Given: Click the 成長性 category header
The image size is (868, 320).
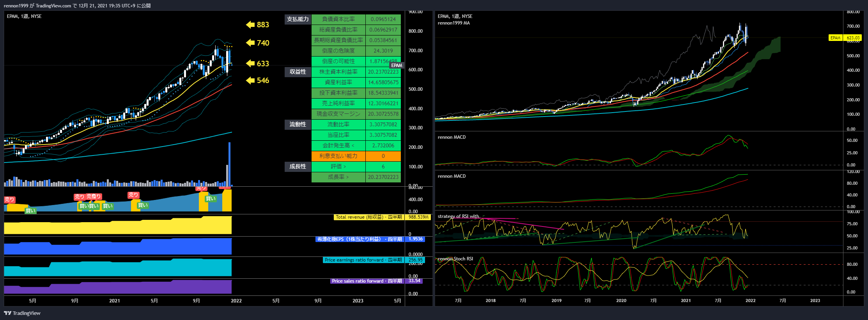Looking at the screenshot, I should pyautogui.click(x=298, y=166).
